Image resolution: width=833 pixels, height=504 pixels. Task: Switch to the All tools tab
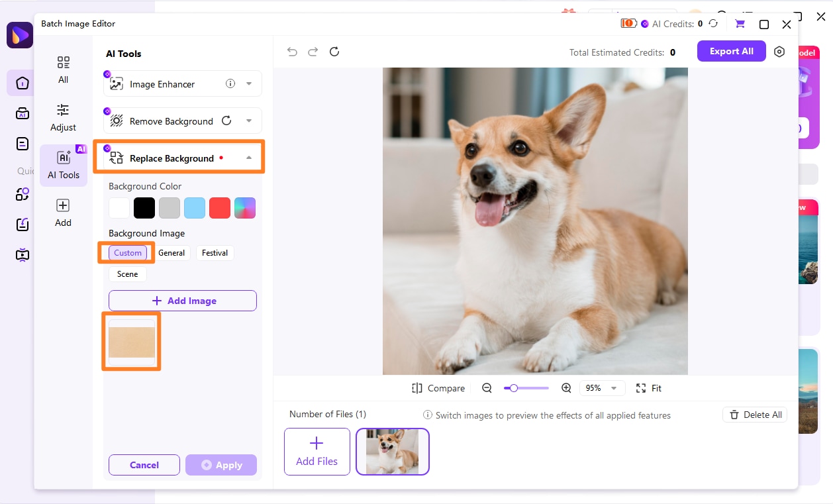click(x=63, y=70)
